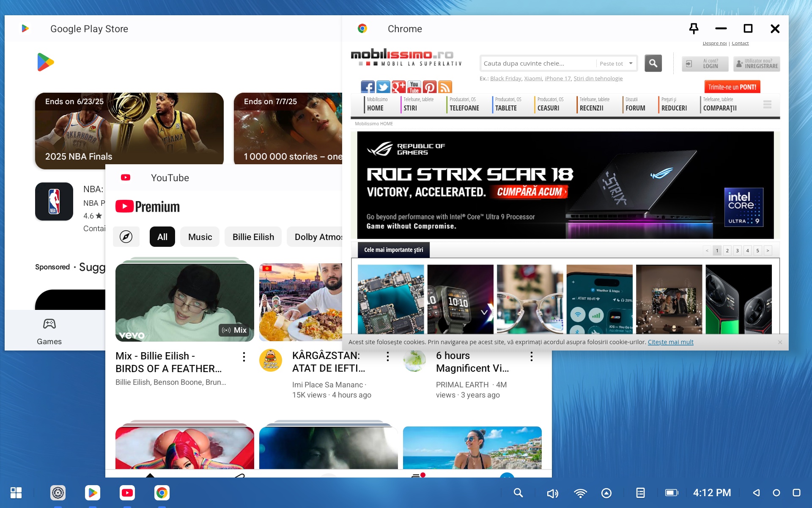This screenshot has height=508, width=812.
Task: Open system search in the taskbar tray
Action: pos(518,493)
